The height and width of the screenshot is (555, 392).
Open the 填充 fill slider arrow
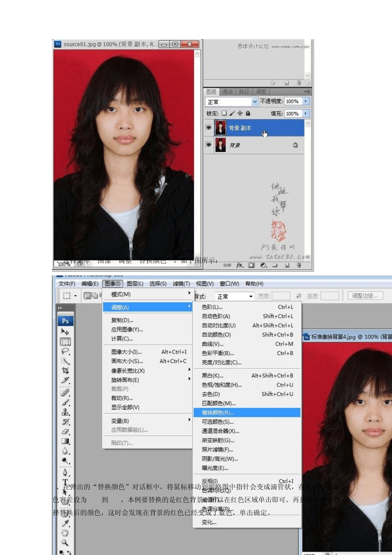(306, 113)
